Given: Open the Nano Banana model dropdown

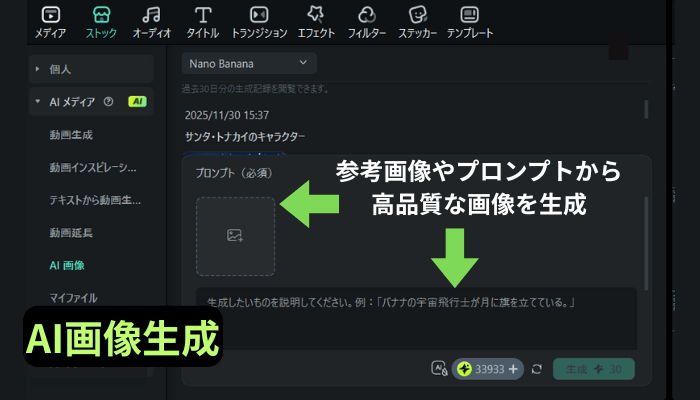Looking at the screenshot, I should click(249, 63).
